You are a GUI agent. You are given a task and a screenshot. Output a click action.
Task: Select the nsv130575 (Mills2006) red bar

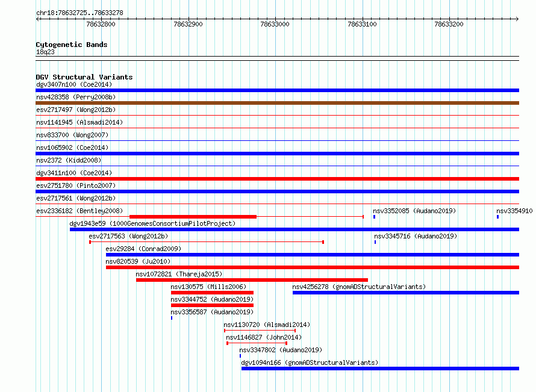[x=212, y=293]
